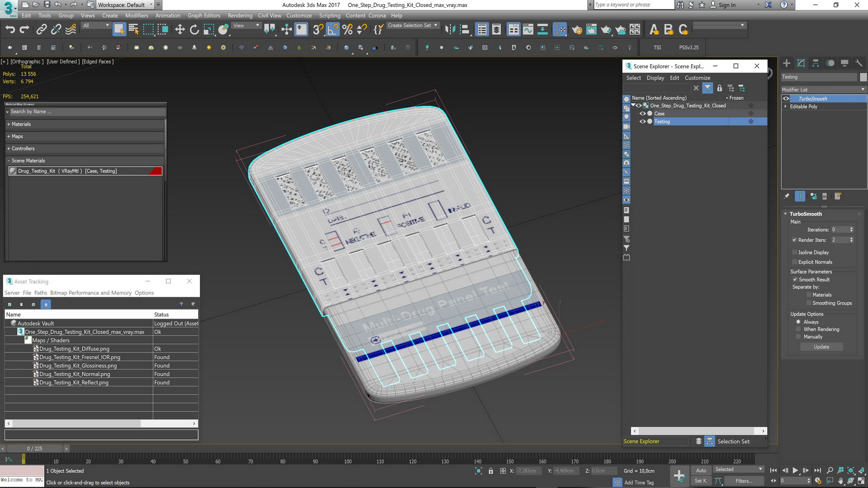The width and height of the screenshot is (868, 488).
Task: Open the Scripting menu
Action: click(330, 15)
